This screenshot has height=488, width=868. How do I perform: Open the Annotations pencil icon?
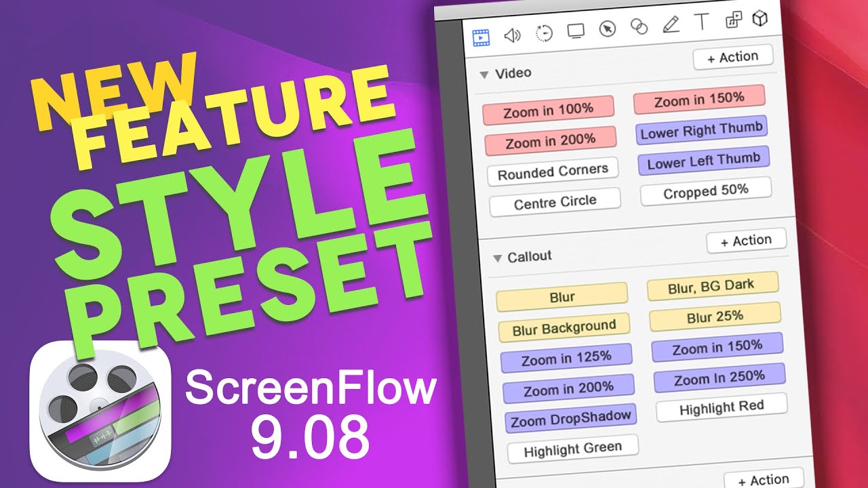(x=671, y=24)
